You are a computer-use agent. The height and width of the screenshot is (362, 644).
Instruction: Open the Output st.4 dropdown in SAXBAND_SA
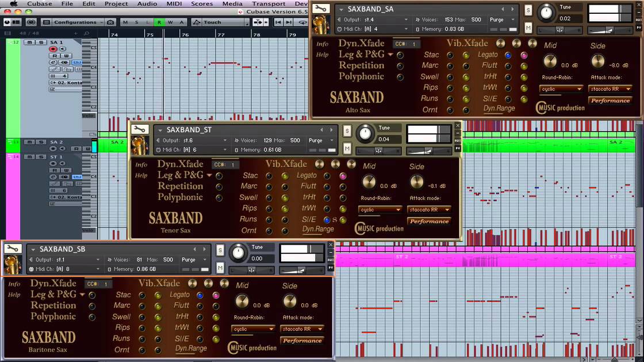point(373,20)
